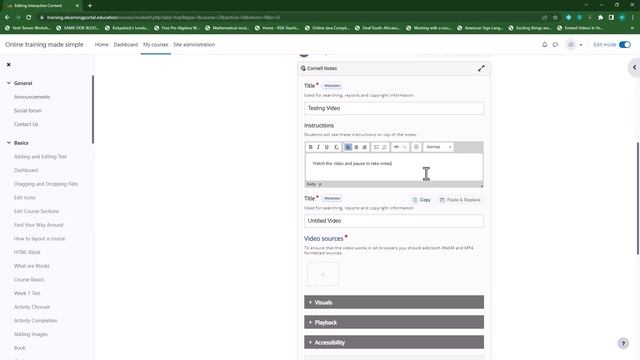Screen dimensions: 640x360
Task: Insert horizontal line in Instructions editor
Action: point(416,147)
